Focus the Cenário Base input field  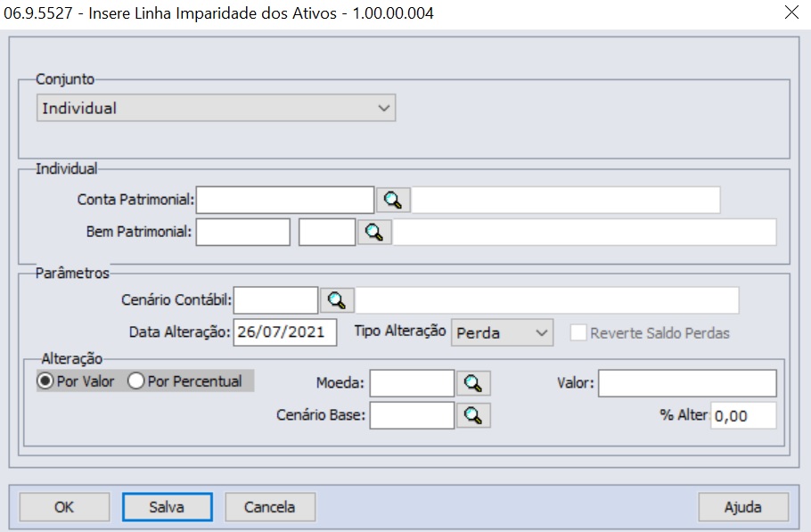(x=413, y=415)
